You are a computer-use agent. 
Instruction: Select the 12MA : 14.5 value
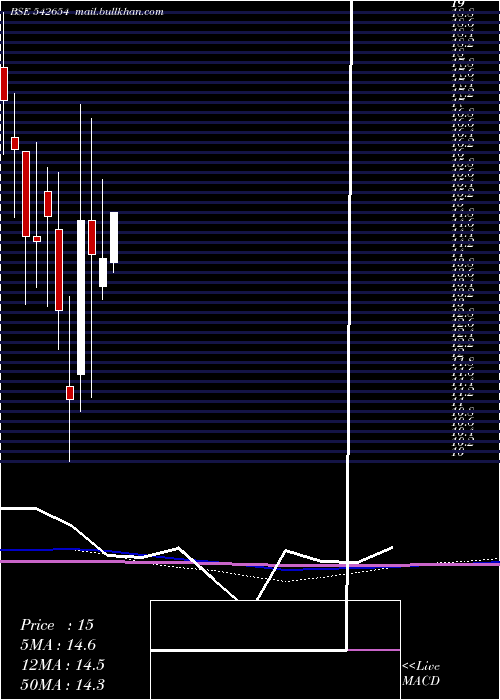(63, 665)
